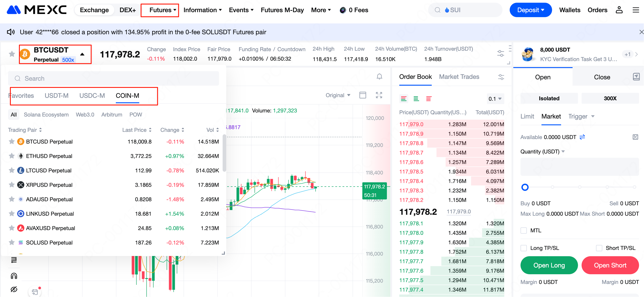
Task: Enable the MTL checkbox
Action: coord(523,231)
